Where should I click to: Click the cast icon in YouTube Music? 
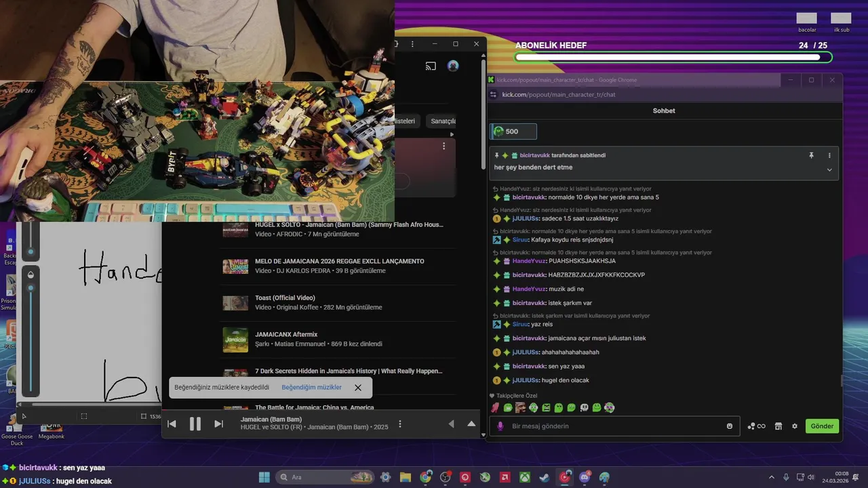tap(431, 66)
